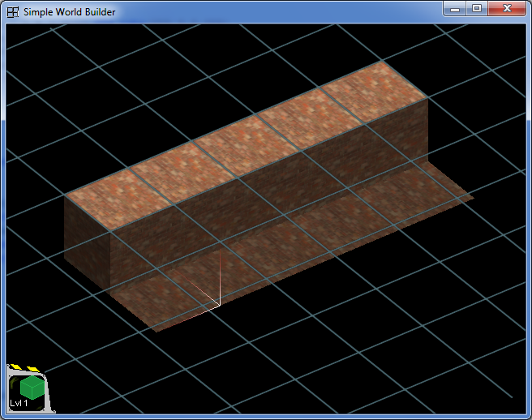The height and width of the screenshot is (420, 532).
Task: Click the "Lvl 1" level label
Action: click(19, 403)
